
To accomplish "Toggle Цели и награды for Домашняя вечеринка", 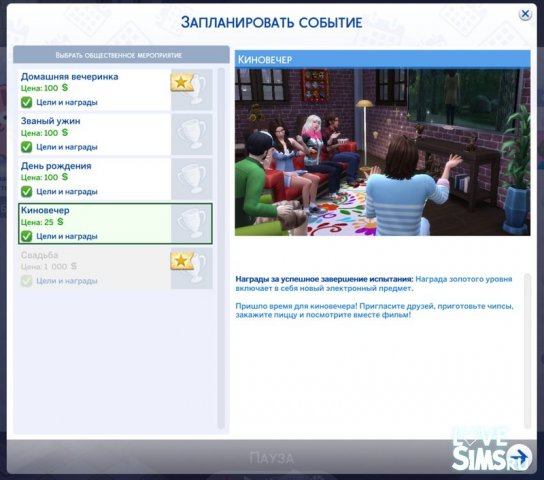I will 26,102.
